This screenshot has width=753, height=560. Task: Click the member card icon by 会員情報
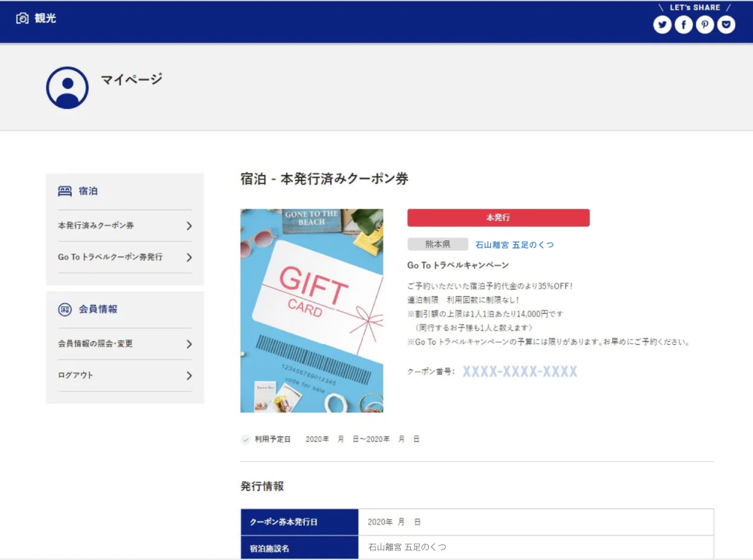(x=65, y=309)
